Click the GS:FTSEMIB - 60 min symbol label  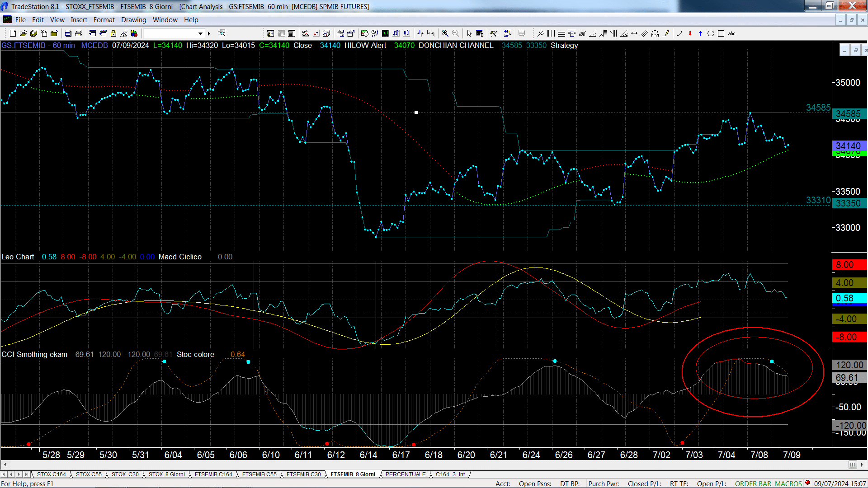click(38, 46)
